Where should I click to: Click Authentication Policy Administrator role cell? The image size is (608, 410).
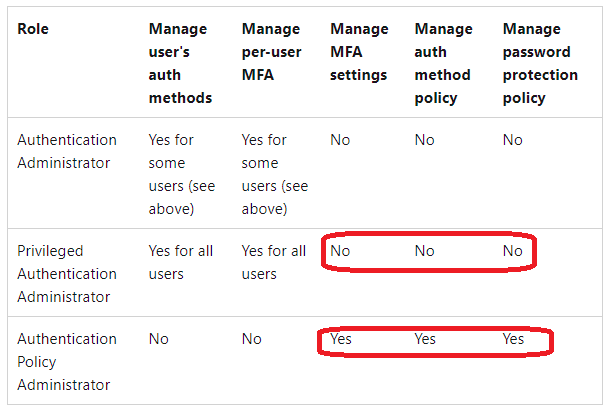(67, 362)
